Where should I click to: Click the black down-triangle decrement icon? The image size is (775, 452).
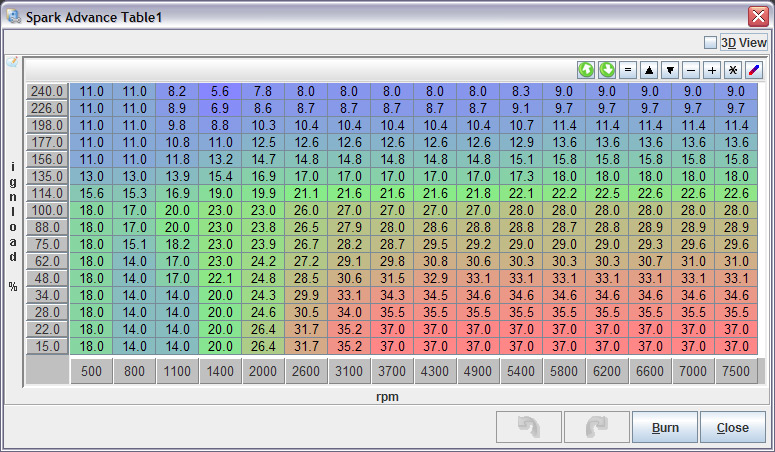(670, 70)
